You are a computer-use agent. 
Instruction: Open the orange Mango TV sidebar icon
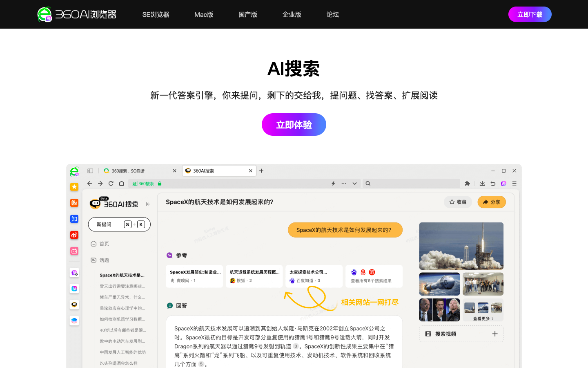[74, 203]
